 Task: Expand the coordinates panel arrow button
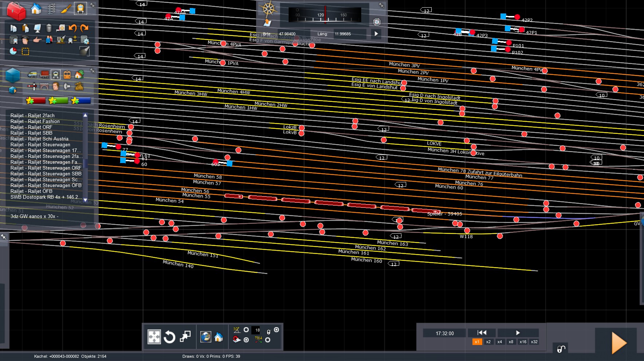(x=376, y=34)
